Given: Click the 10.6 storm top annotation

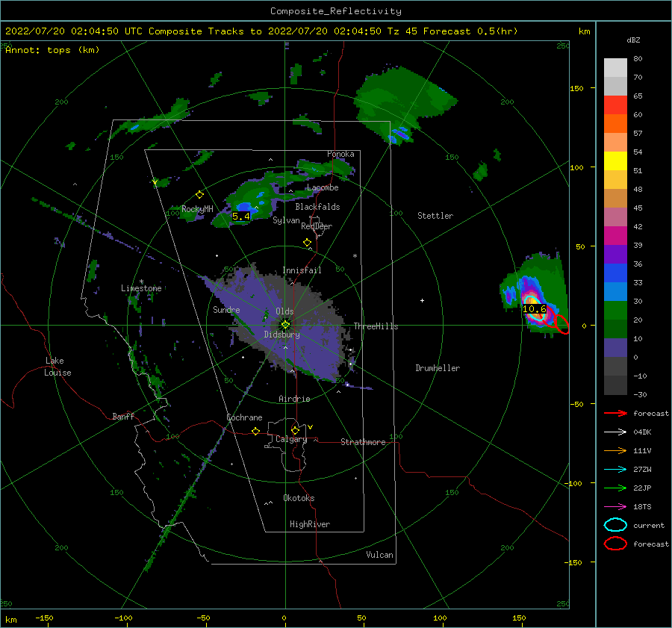Looking at the screenshot, I should pos(535,308).
